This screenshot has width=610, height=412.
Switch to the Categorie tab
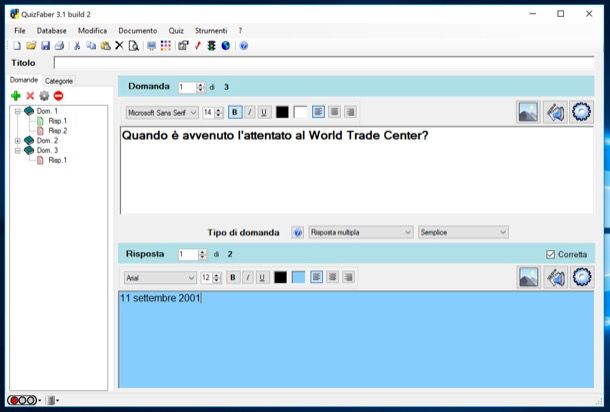(x=59, y=81)
